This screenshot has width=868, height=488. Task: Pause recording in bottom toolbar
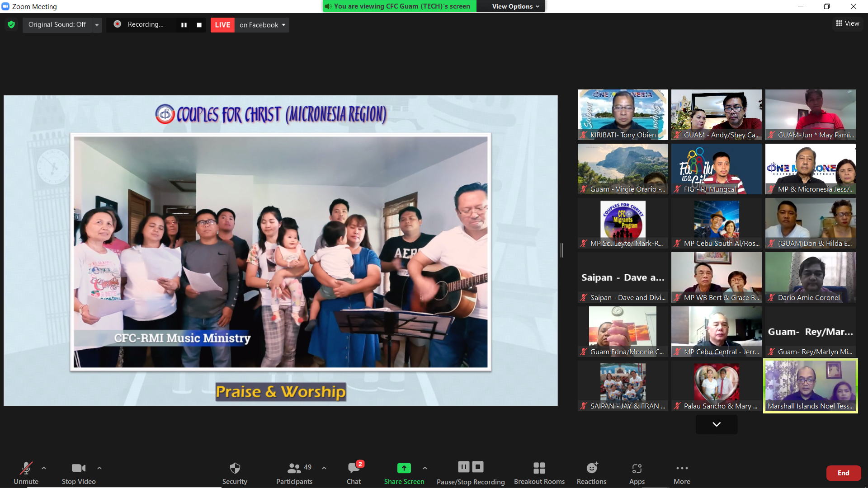[464, 467]
